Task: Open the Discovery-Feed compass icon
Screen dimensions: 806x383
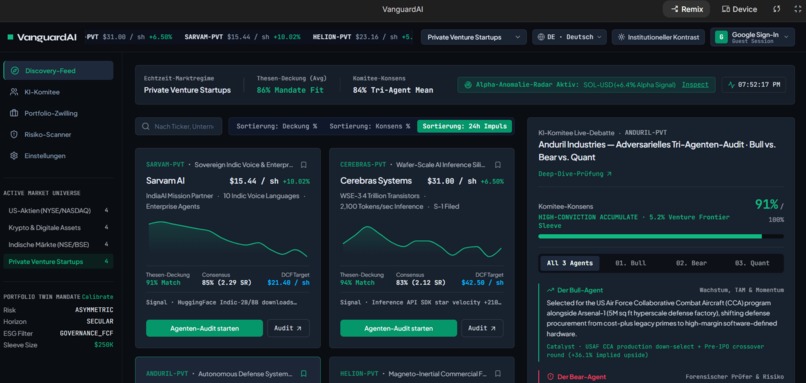Action: (x=14, y=71)
